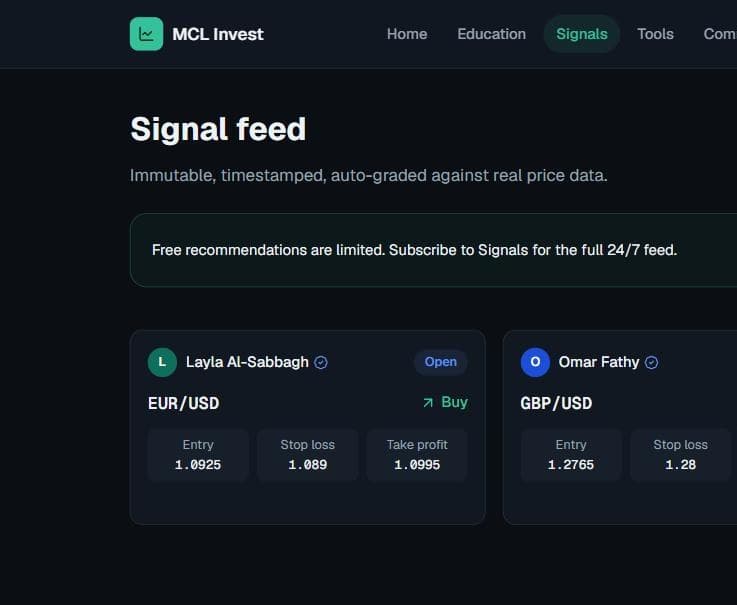Viewport: 737px width, 605px height.
Task: Click the Open status badge
Action: pos(440,362)
